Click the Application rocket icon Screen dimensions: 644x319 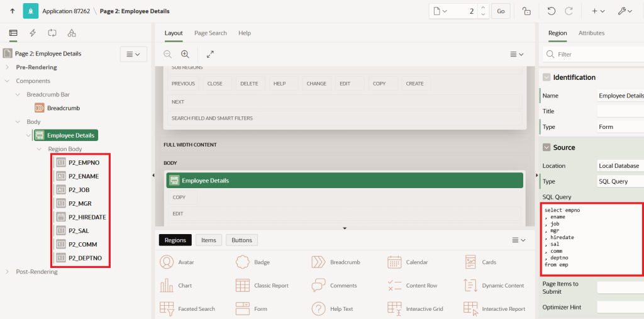tap(31, 11)
